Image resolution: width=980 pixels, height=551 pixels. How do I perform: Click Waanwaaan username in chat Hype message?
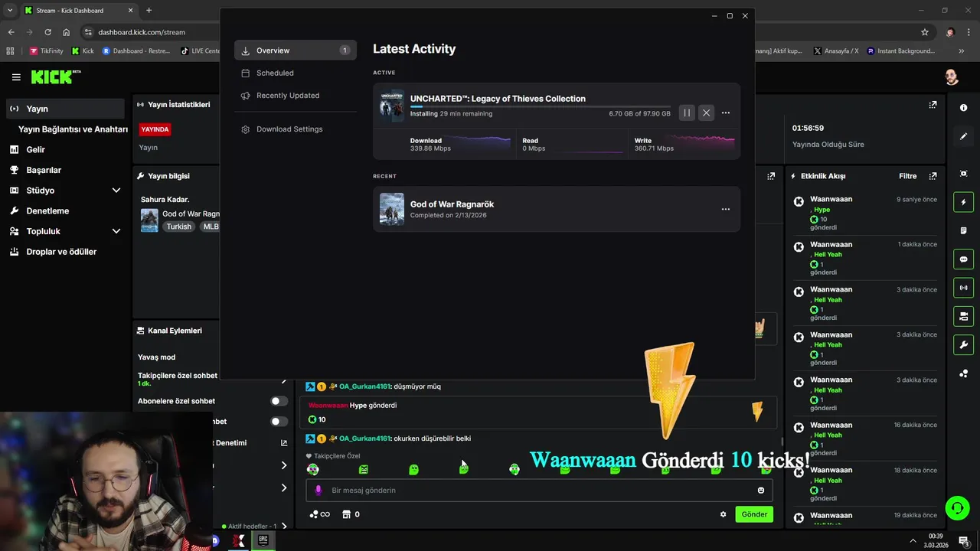tap(328, 406)
